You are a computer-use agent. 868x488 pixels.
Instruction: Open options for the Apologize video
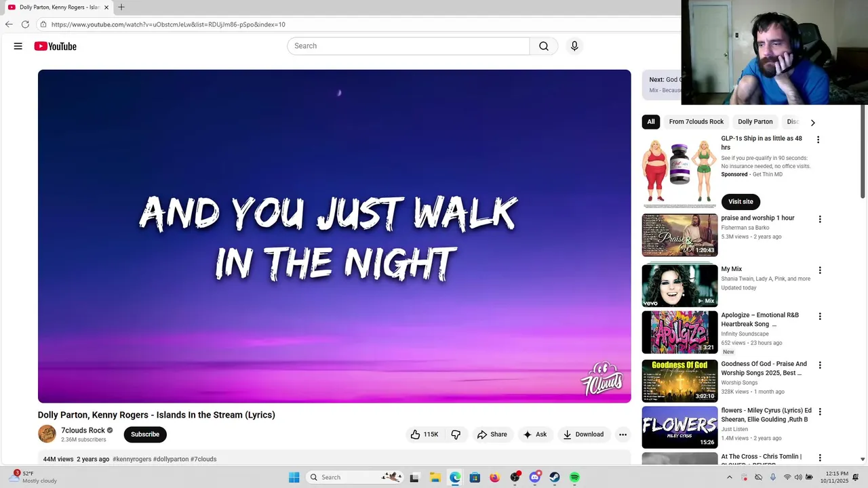(x=819, y=317)
